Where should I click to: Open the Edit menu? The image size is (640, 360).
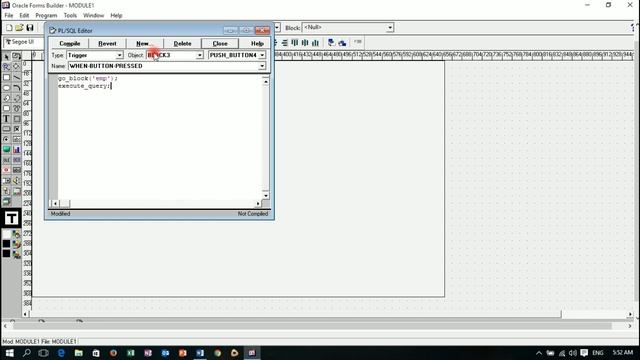[x=24, y=16]
